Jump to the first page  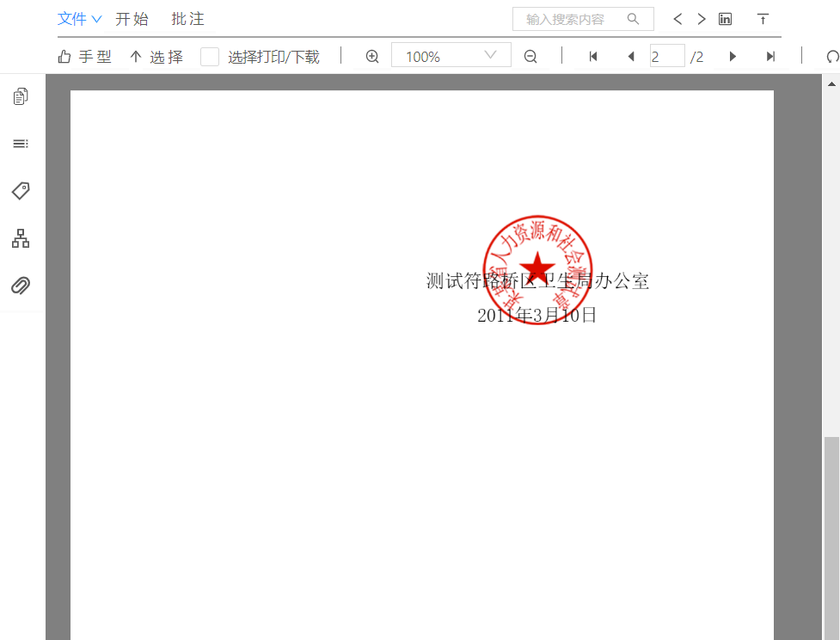click(593, 56)
